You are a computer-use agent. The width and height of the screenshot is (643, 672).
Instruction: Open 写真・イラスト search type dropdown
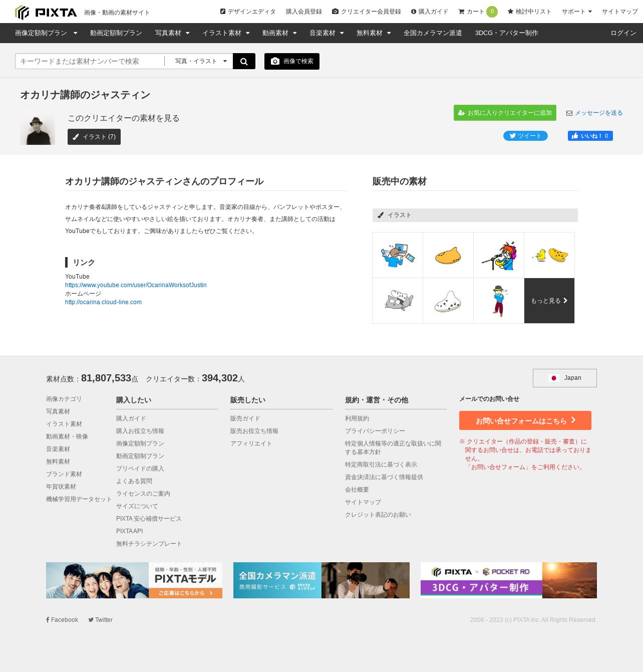coord(200,61)
